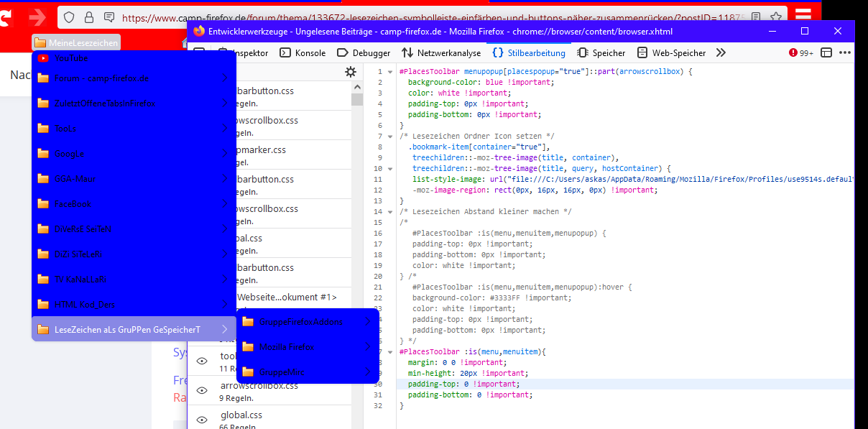The image size is (868, 429).
Task: Open the devtools three-dot options menu
Action: click(845, 52)
